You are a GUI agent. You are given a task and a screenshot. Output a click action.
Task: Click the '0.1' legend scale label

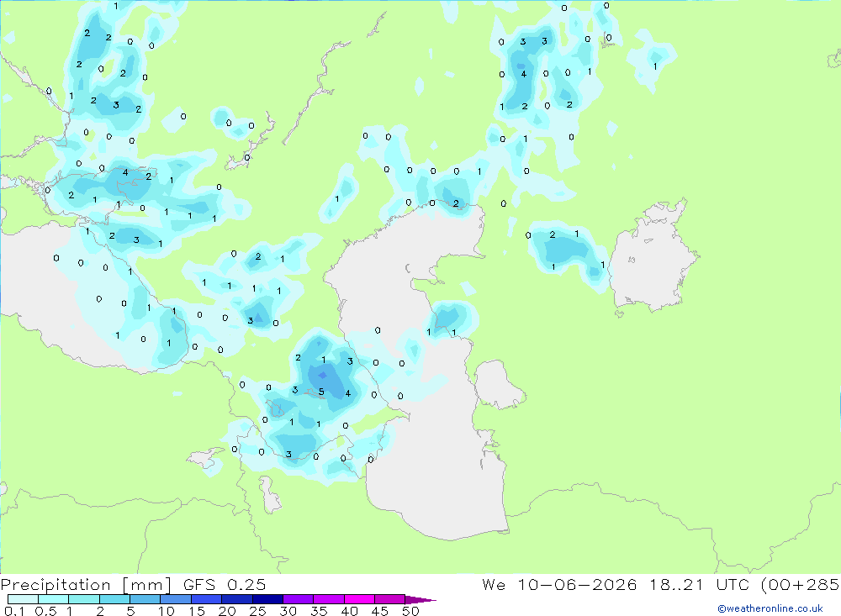[x=14, y=611]
